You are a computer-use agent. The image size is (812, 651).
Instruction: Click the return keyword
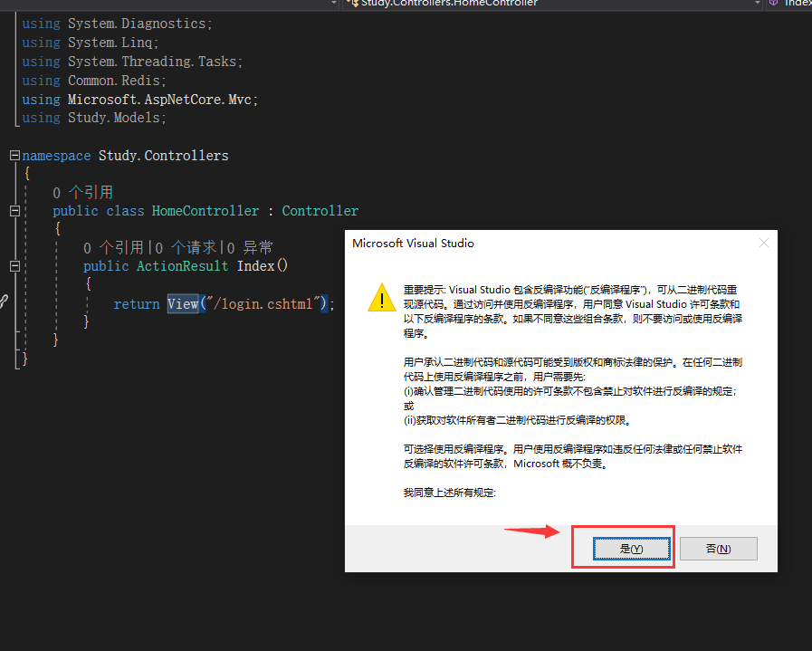point(137,303)
